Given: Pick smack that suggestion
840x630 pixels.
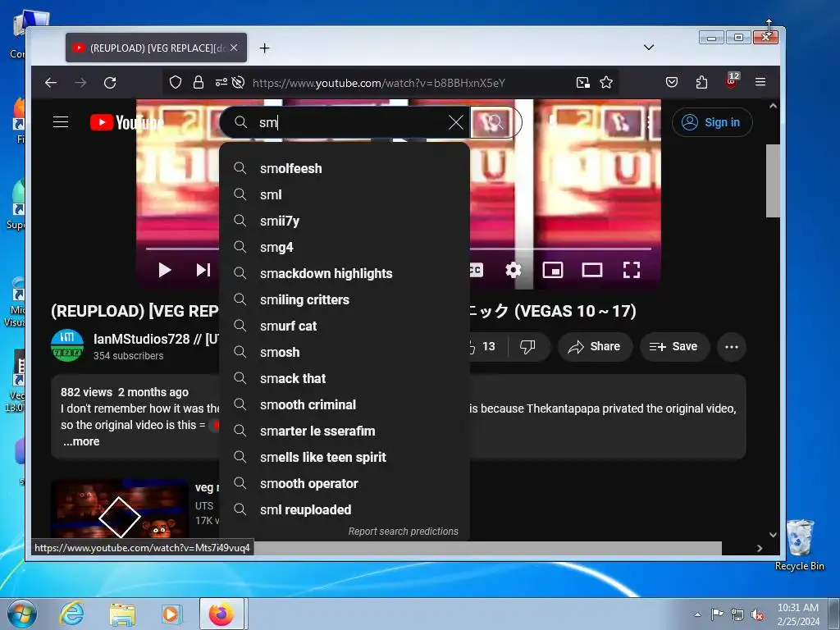Looking at the screenshot, I should click(x=345, y=378).
